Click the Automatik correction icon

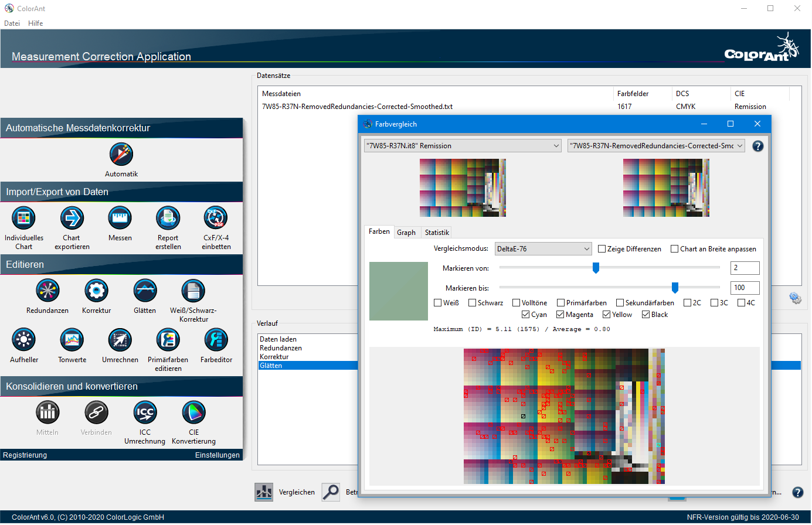coord(121,155)
